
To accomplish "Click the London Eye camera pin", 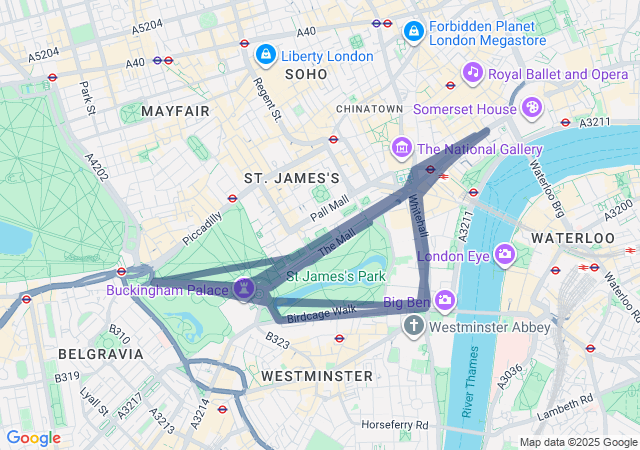I will coord(505,255).
